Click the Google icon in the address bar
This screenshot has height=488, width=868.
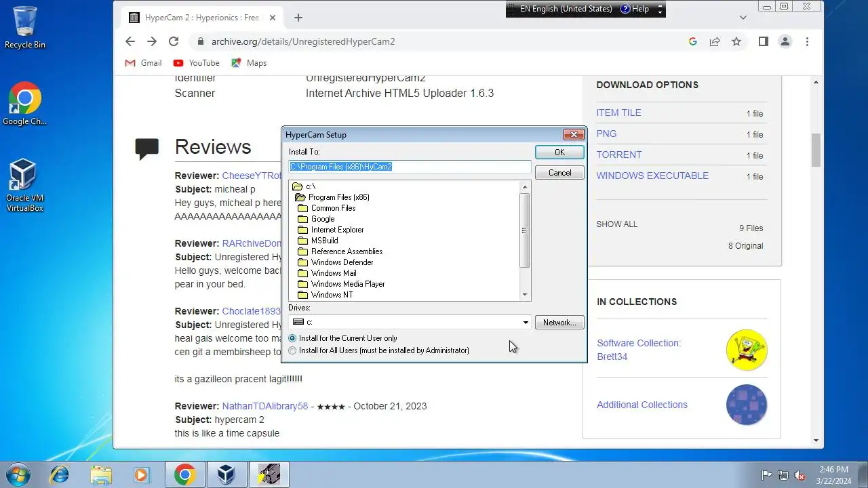point(693,41)
